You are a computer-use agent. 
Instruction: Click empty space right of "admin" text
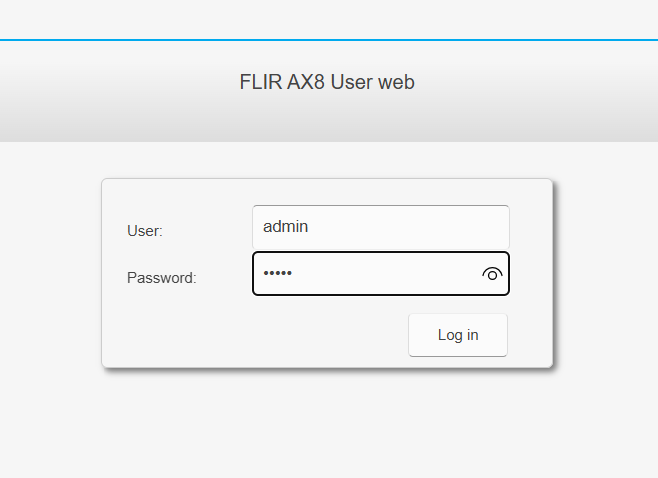coord(410,227)
